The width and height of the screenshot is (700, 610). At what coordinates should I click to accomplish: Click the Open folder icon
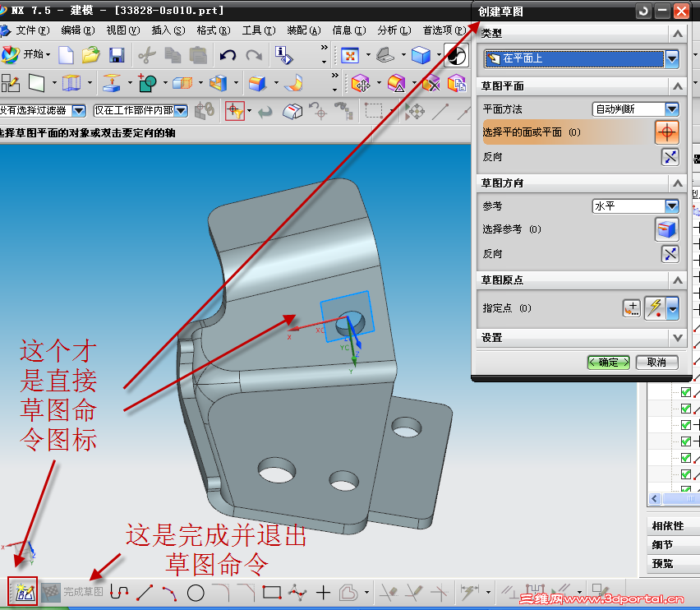[x=91, y=55]
